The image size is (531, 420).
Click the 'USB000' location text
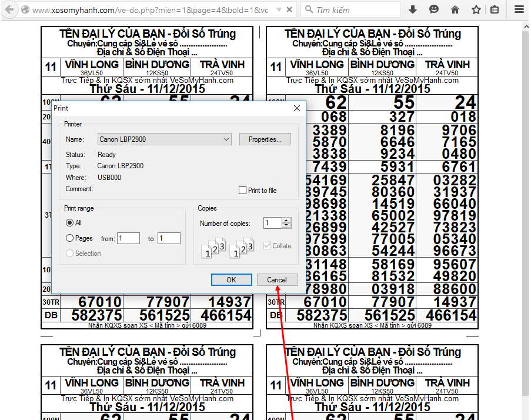(x=109, y=178)
